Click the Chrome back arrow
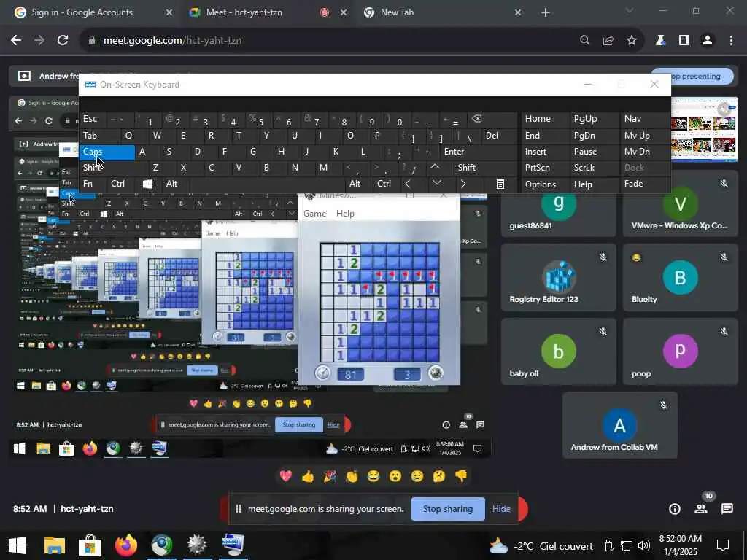Image resolution: width=747 pixels, height=560 pixels. point(16,41)
